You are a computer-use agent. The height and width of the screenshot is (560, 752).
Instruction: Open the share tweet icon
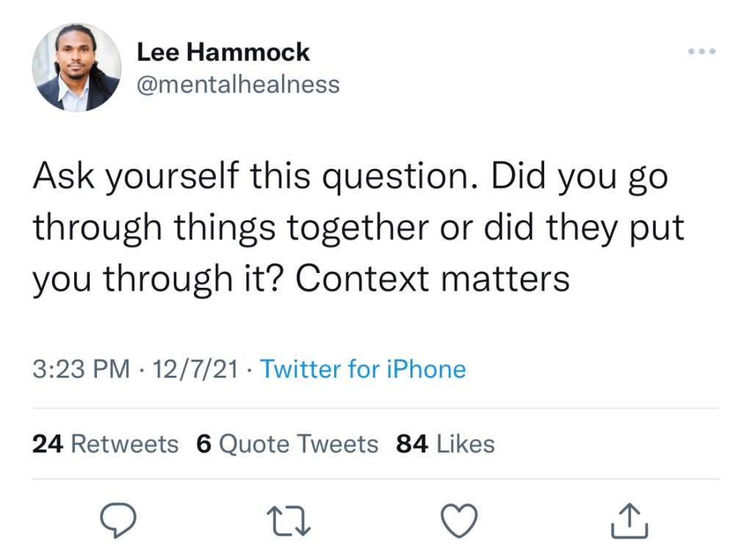[x=629, y=521]
